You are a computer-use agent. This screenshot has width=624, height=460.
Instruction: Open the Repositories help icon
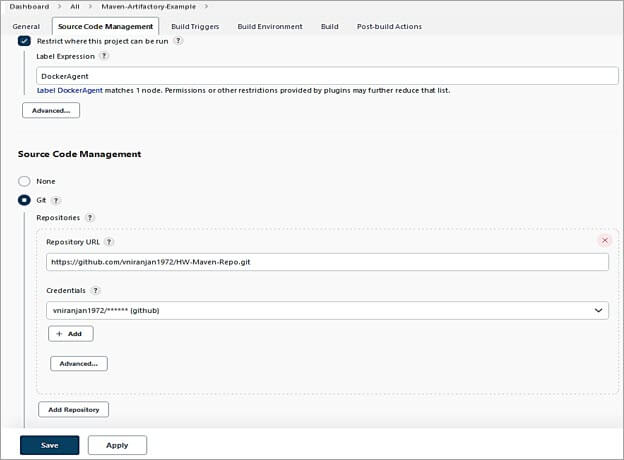(x=90, y=217)
